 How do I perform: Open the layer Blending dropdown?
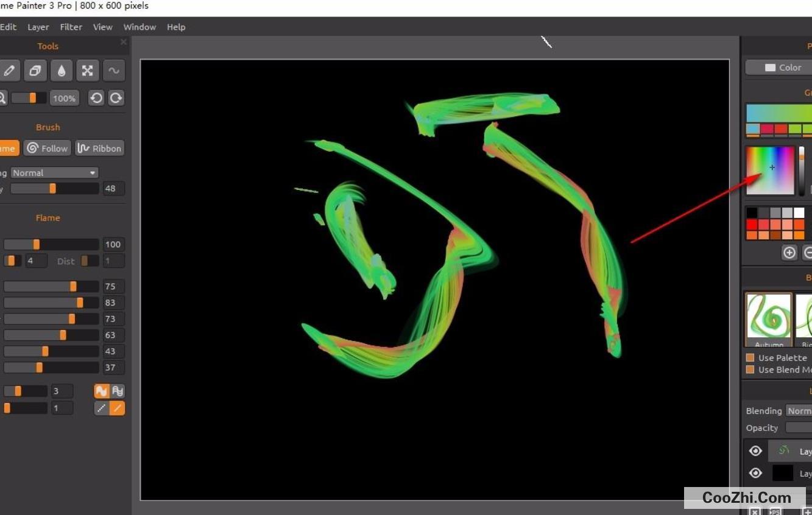point(799,411)
